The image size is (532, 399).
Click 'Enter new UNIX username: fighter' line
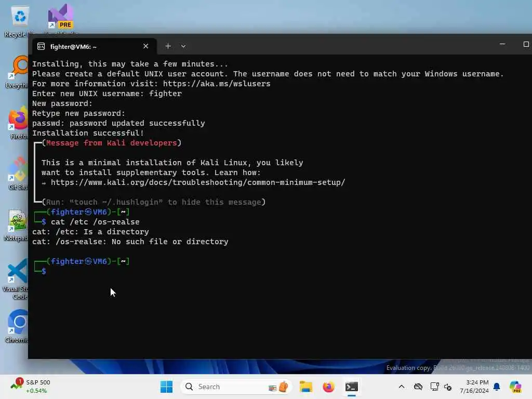pyautogui.click(x=107, y=94)
